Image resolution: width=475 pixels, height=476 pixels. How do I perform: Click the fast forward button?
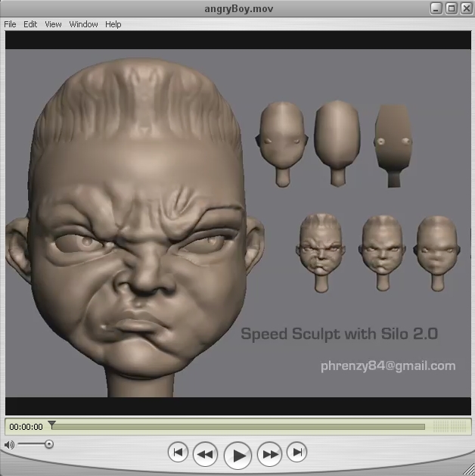pos(270,454)
